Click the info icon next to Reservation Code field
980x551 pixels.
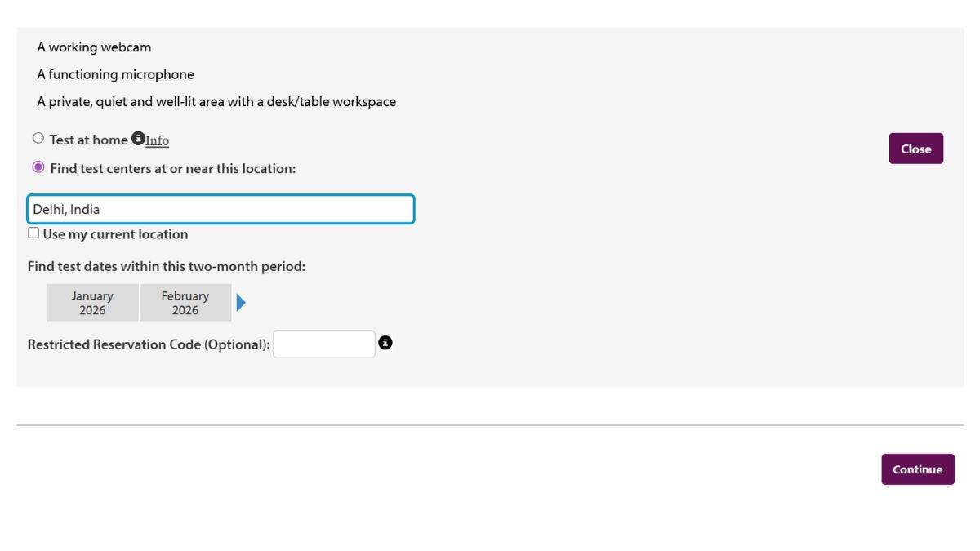(385, 344)
